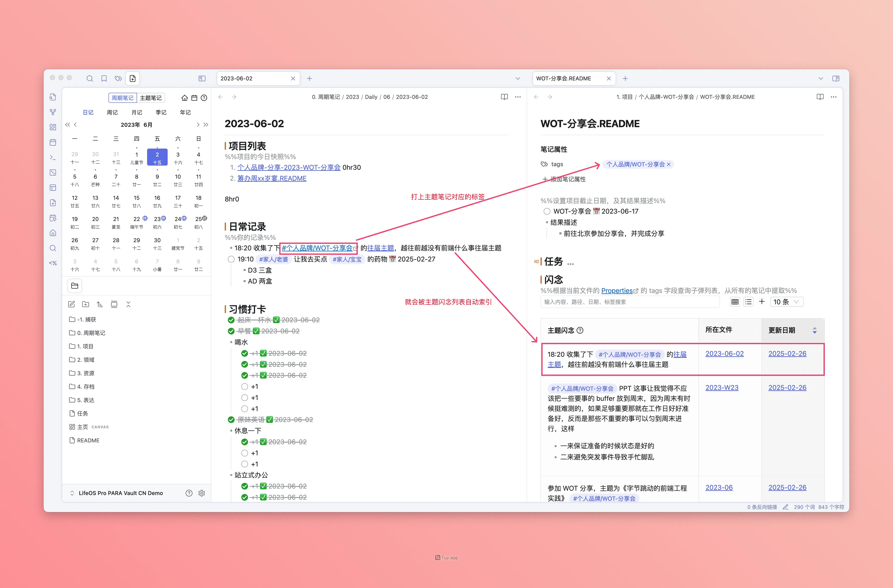Switch to table view icon in 闪念 section
The height and width of the screenshot is (588, 893).
click(735, 302)
